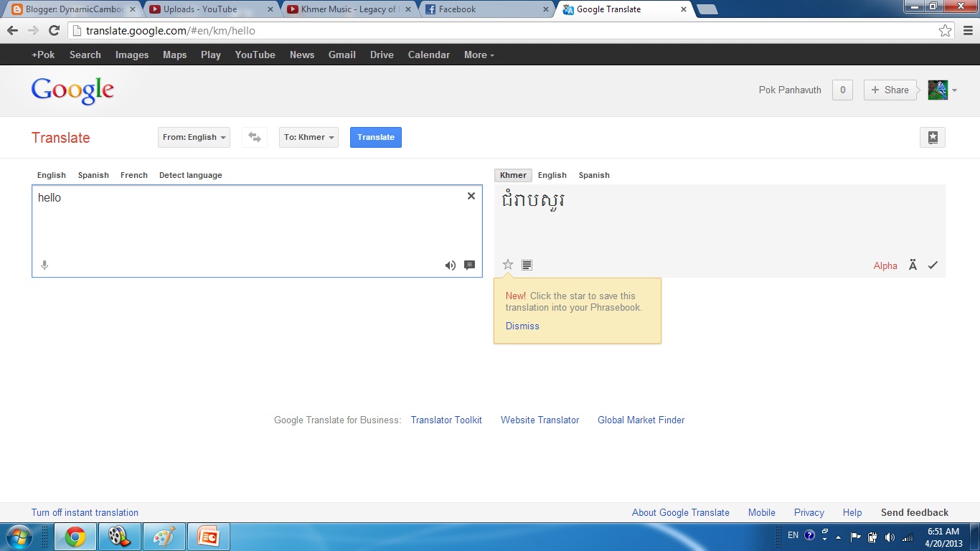Go to the Google logo homepage
Screen dimensions: 980x551
(72, 90)
